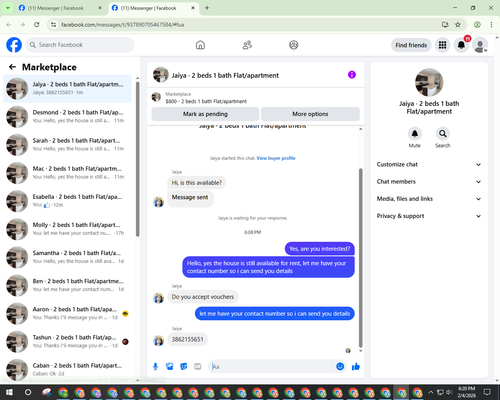Image resolution: width=500 pixels, height=400 pixels.
Task: Send a thumbs-up like
Action: [356, 367]
